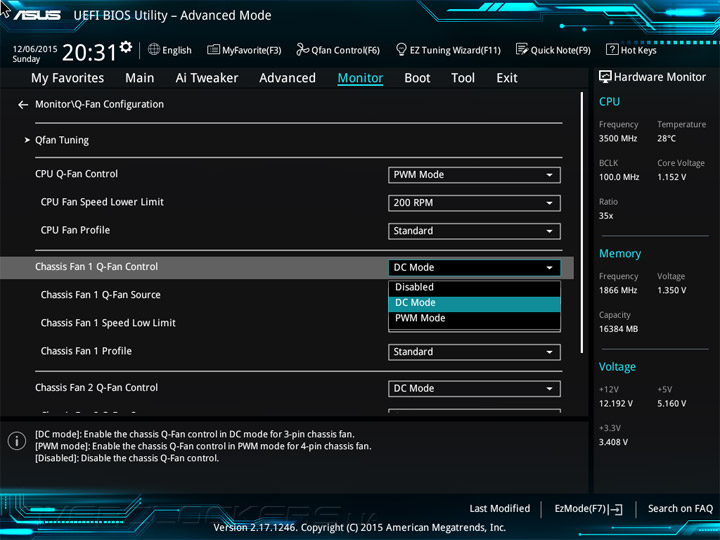Click the 3500 MHz CPU frequency value
The height and width of the screenshot is (540, 720).
618,139
